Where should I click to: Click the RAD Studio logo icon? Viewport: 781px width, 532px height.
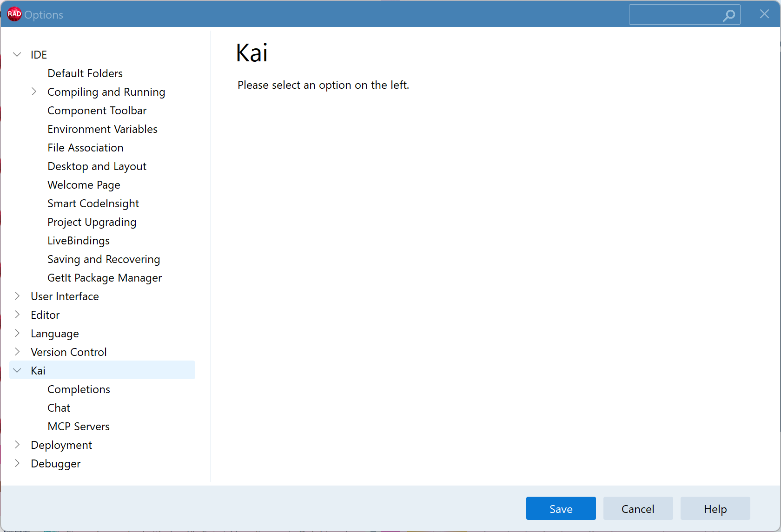(14, 14)
